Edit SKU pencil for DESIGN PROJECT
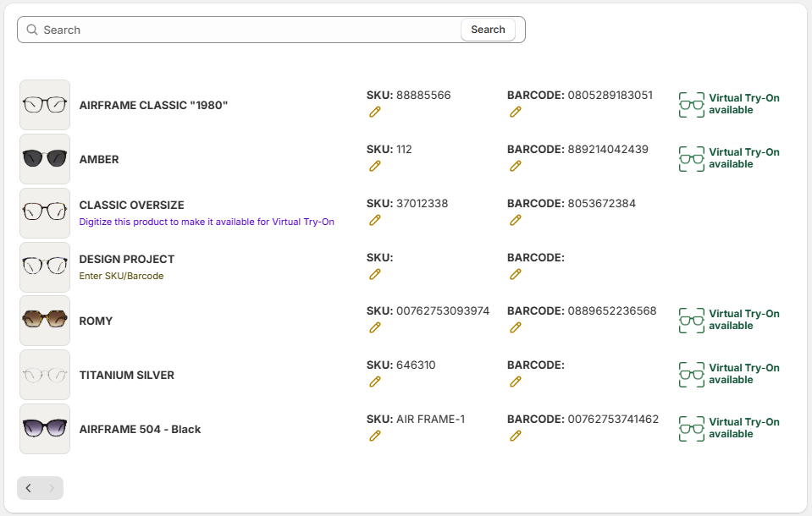Screen dimensions: 812x516 click(x=375, y=274)
